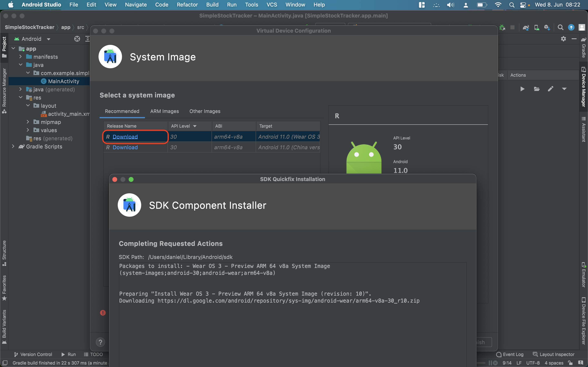Expand the Gradle Scripts tree node
This screenshot has height=367, width=588.
pyautogui.click(x=13, y=146)
